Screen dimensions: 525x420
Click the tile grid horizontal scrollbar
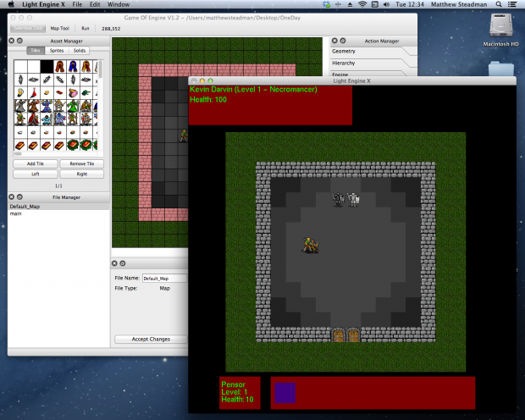tap(18, 154)
